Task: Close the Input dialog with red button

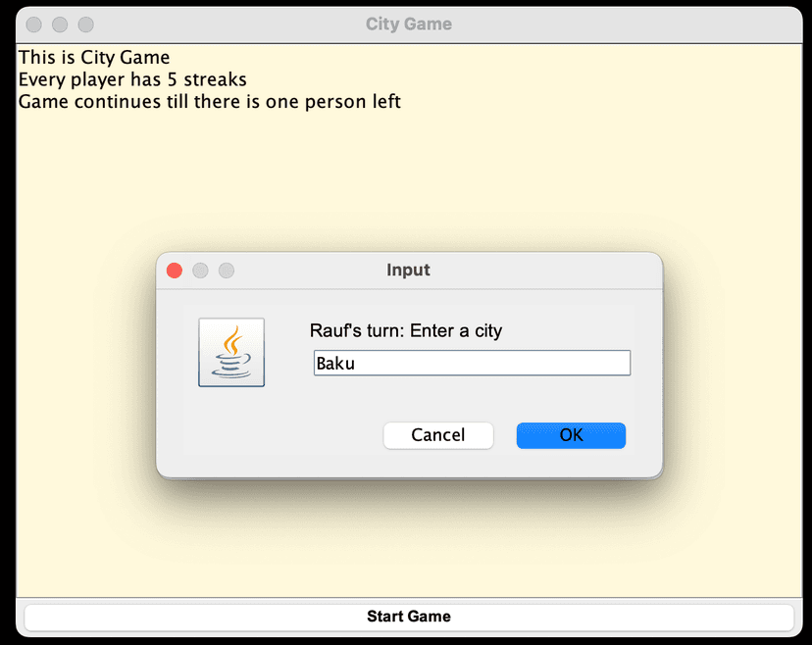Action: [175, 271]
